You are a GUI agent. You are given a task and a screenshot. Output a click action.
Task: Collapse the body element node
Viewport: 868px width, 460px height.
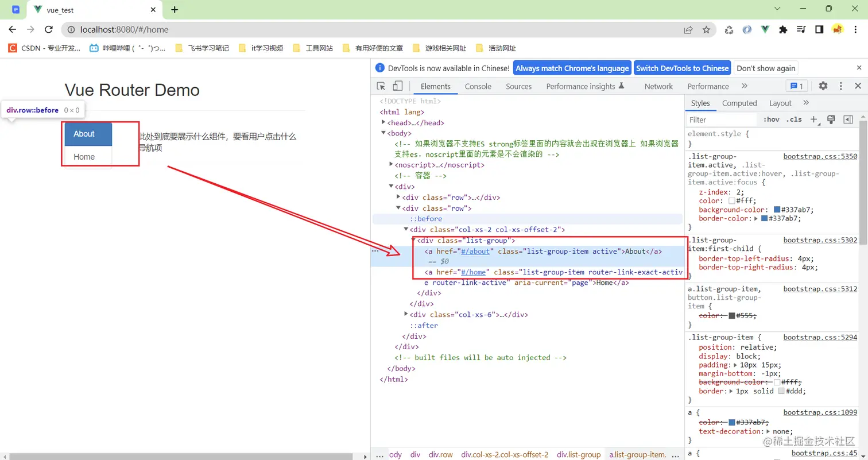[383, 133]
